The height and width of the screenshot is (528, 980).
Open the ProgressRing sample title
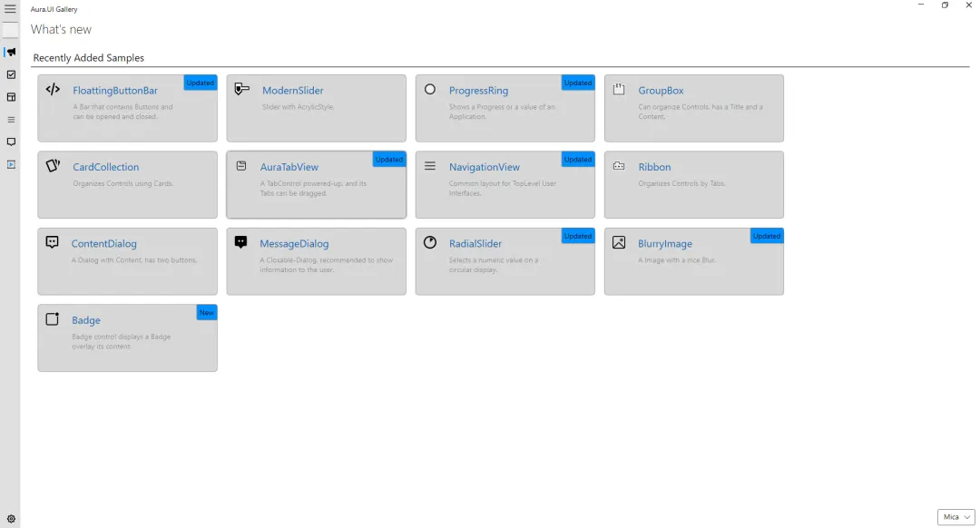(478, 91)
